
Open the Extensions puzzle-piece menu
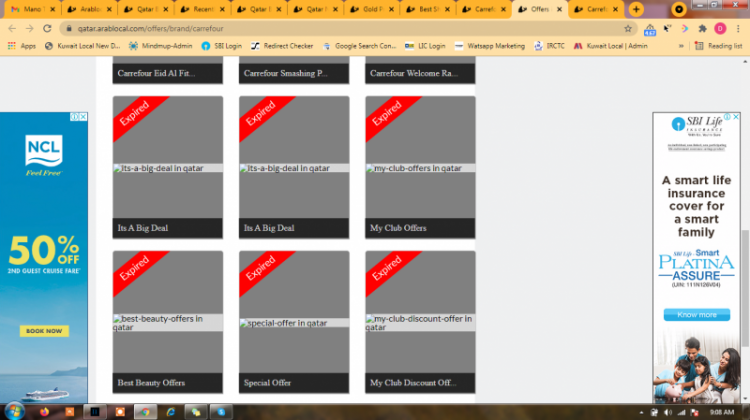(702, 29)
